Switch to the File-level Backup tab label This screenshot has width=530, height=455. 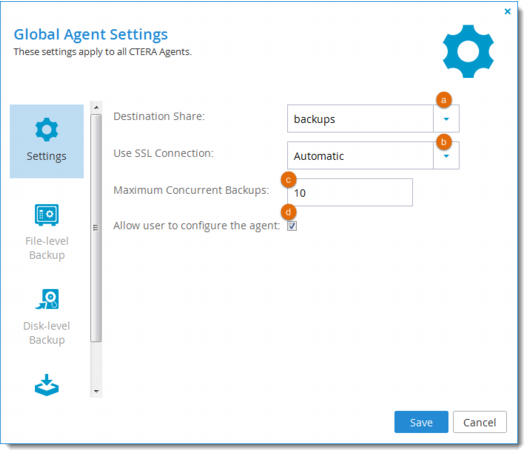pos(47,248)
